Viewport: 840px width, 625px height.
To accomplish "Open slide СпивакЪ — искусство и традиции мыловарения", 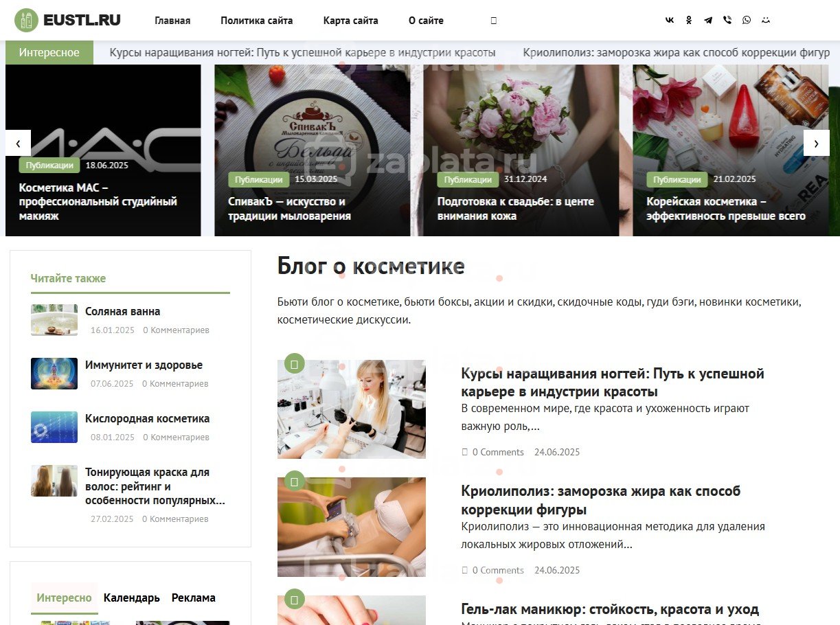I will coord(290,209).
